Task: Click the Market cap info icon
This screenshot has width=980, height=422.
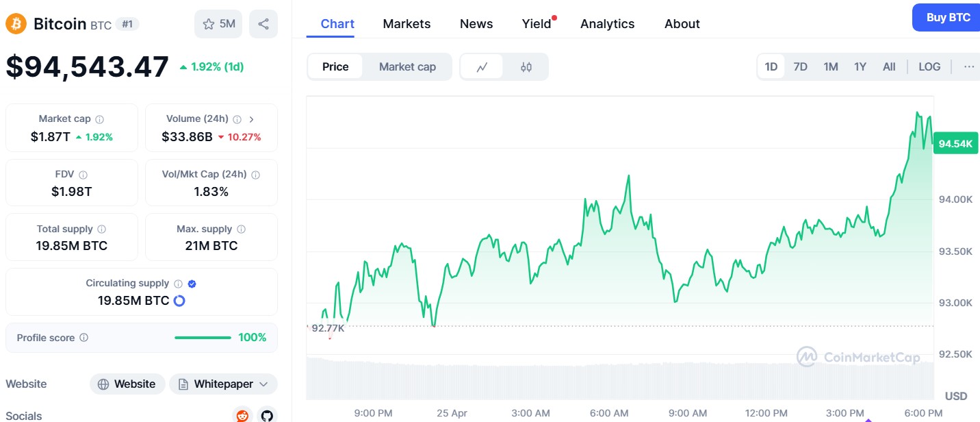Action: coord(100,119)
